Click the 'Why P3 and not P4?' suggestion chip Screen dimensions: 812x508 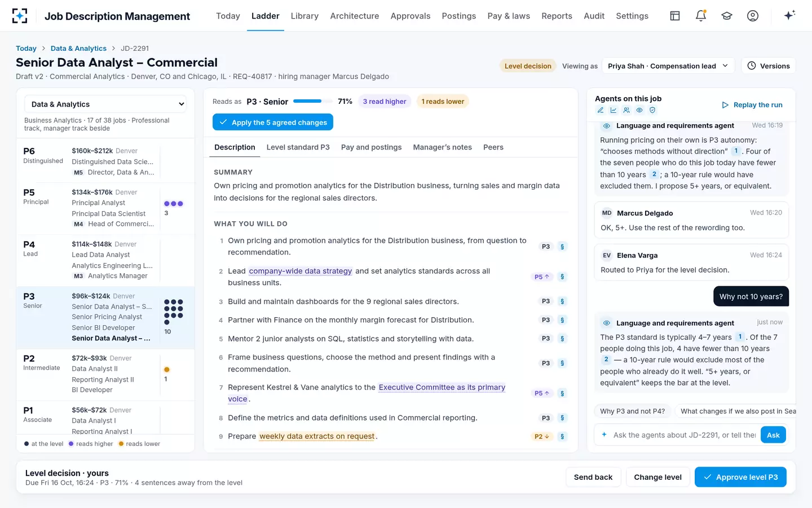tap(632, 411)
